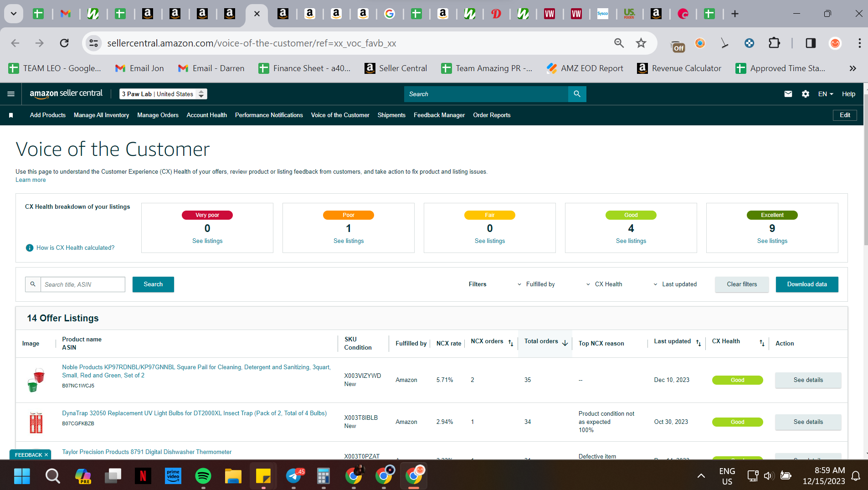Click Edit navigation bar button
Screen dimensions: 868x490
[845, 115]
